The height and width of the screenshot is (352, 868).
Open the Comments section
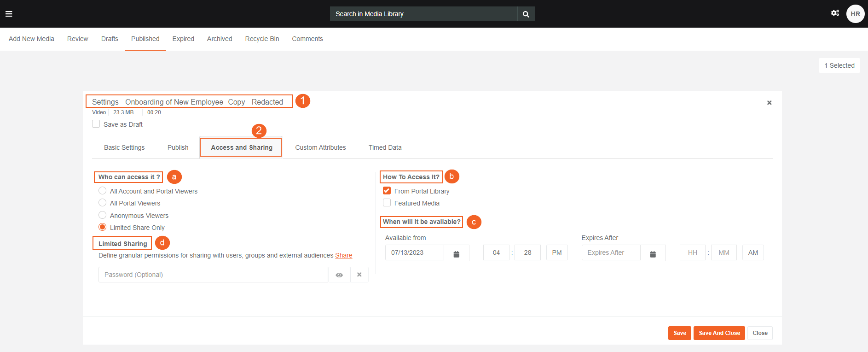tap(307, 39)
